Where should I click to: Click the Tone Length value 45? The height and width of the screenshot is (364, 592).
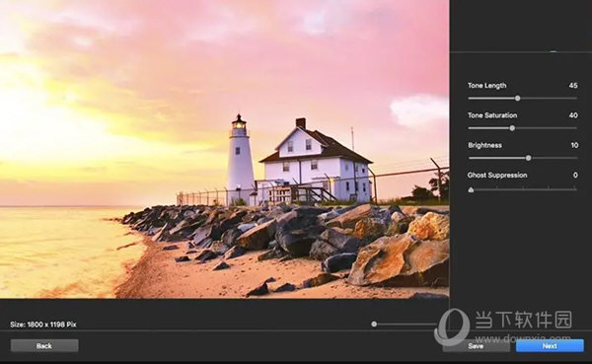[x=573, y=86]
